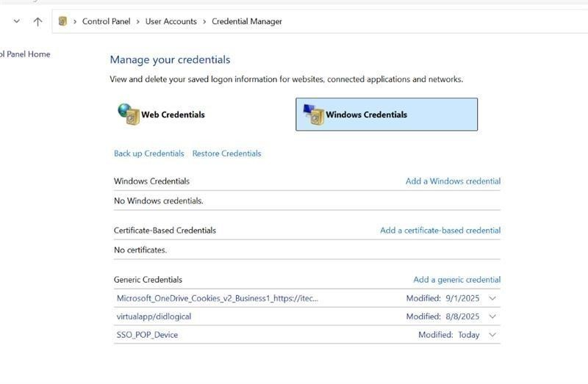Click Modified: 9/1/2025 date text

click(442, 298)
